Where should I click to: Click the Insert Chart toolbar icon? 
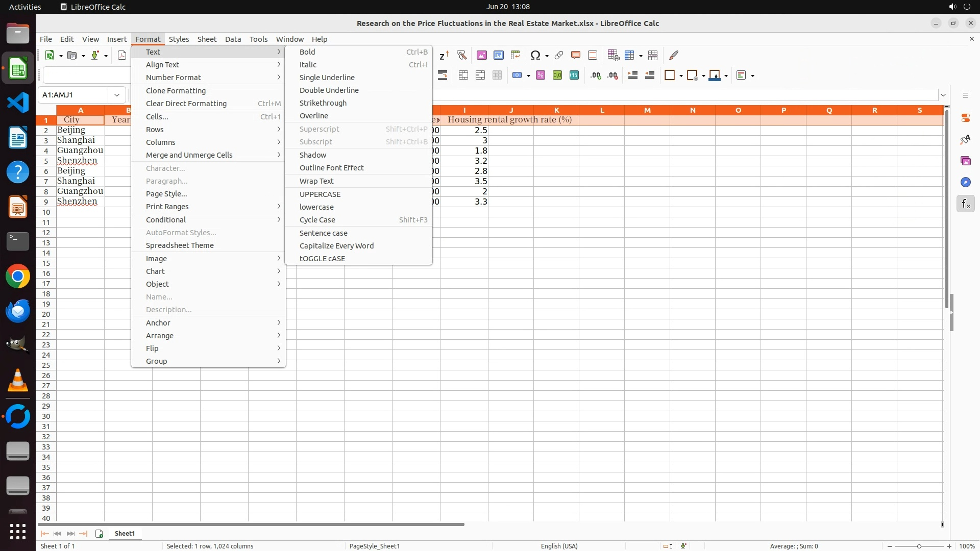(498, 55)
